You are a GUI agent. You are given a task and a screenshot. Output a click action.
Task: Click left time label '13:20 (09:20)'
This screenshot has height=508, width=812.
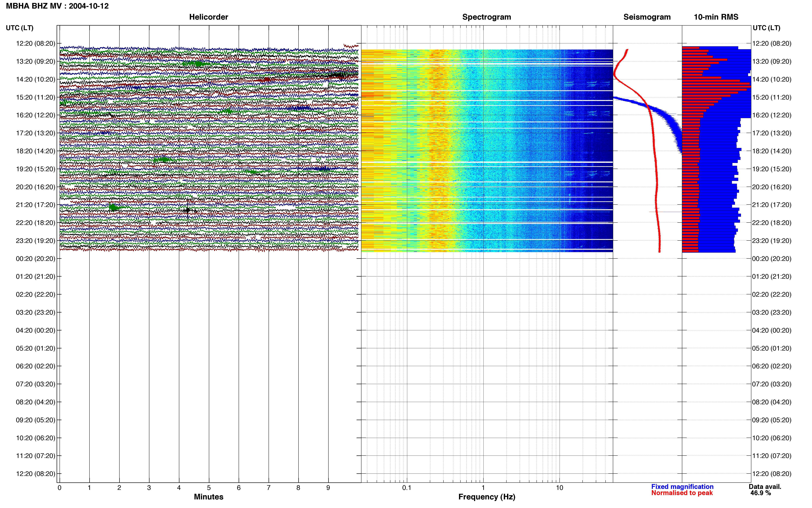click(36, 61)
